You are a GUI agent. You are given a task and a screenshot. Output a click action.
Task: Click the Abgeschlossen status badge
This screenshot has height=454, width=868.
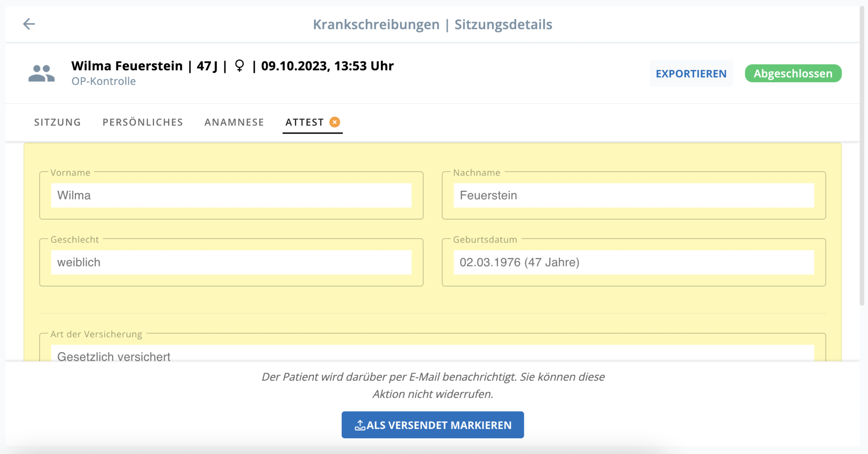pos(793,73)
